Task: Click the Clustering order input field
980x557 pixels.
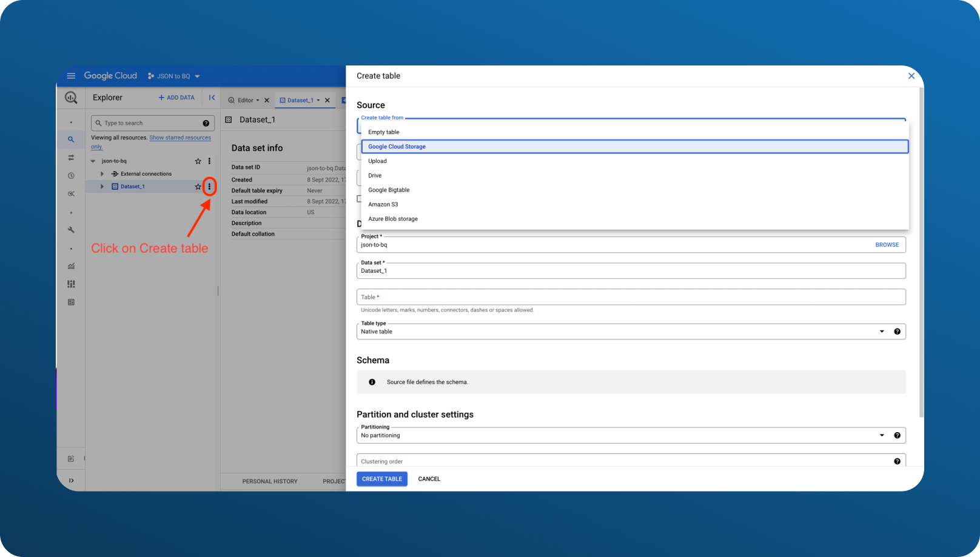Action: (631, 461)
